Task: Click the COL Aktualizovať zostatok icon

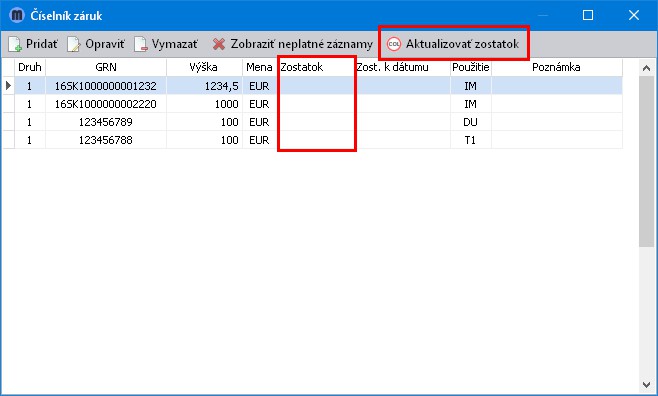Action: [394, 44]
